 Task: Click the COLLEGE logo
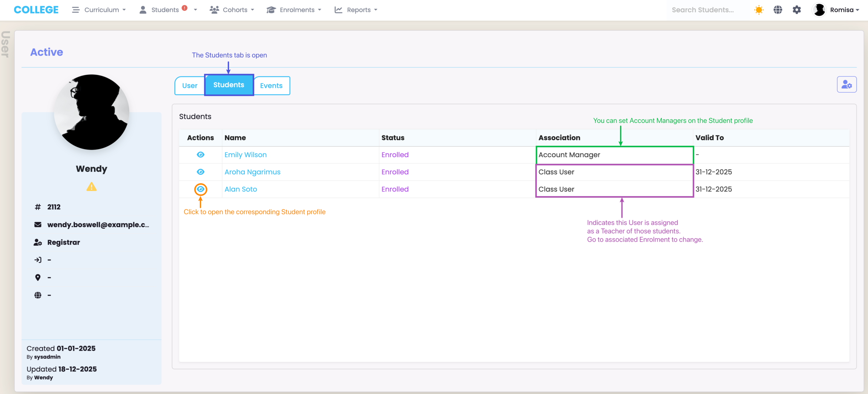coord(36,10)
